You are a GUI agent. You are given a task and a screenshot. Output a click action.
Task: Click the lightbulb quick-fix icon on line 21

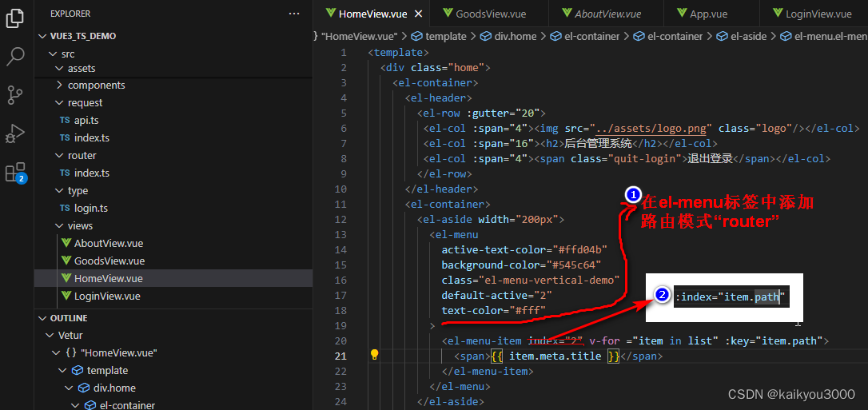click(x=374, y=355)
